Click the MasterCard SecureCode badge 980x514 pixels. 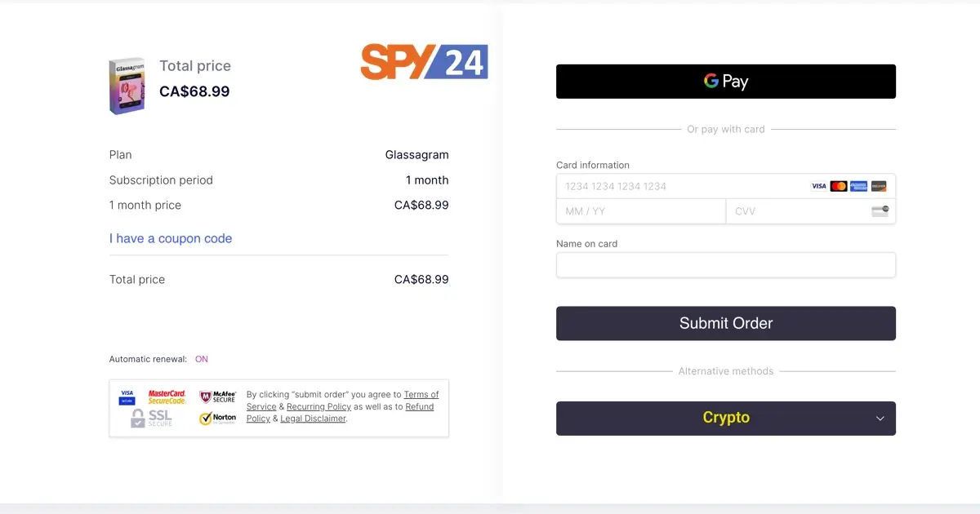[167, 397]
